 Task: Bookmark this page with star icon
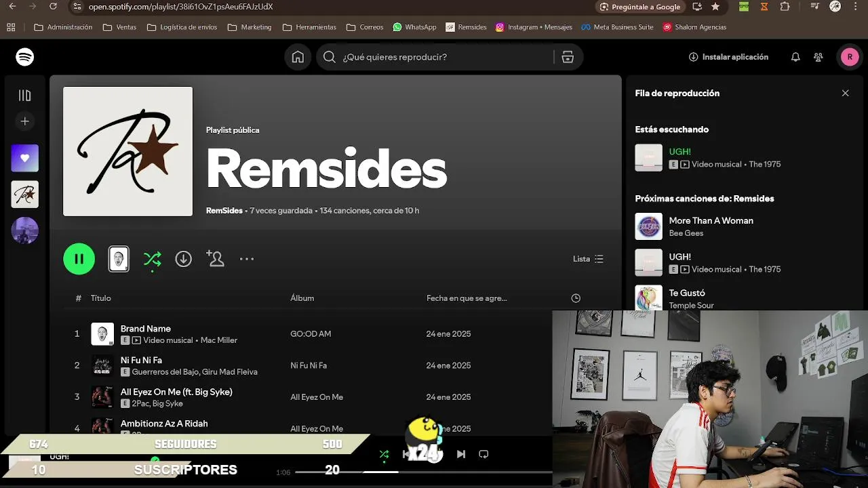click(715, 7)
